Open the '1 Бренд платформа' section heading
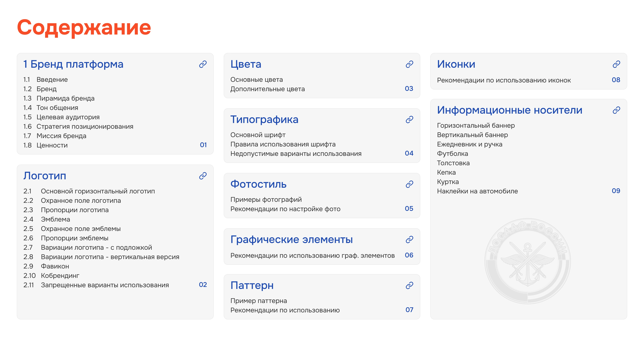 [73, 64]
